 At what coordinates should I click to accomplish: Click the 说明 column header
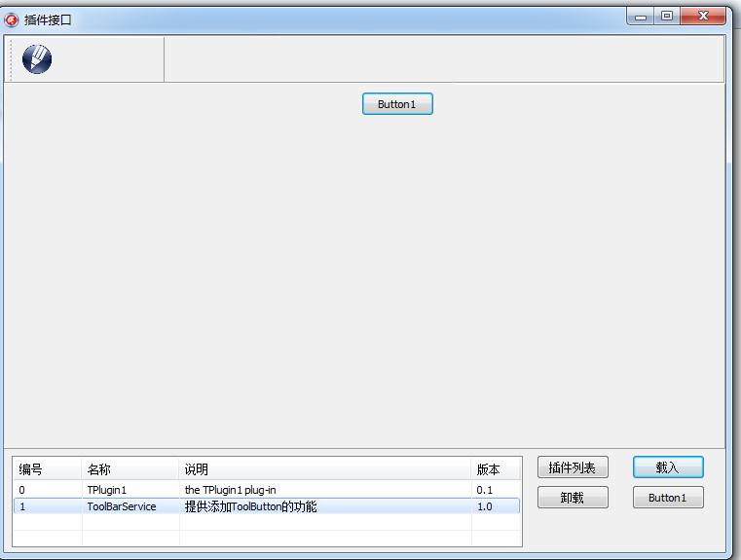(324, 469)
